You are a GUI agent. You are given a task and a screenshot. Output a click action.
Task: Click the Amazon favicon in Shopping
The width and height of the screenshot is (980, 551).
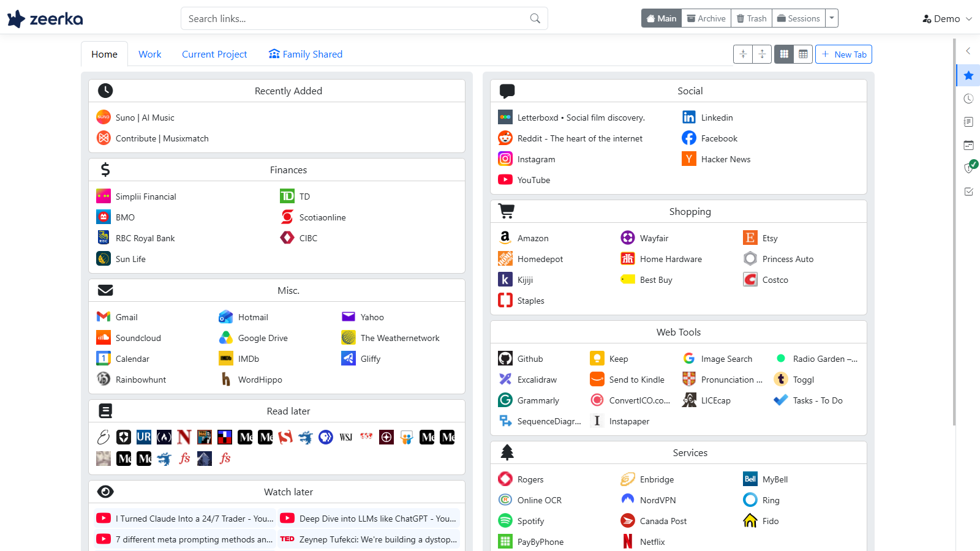[505, 238]
